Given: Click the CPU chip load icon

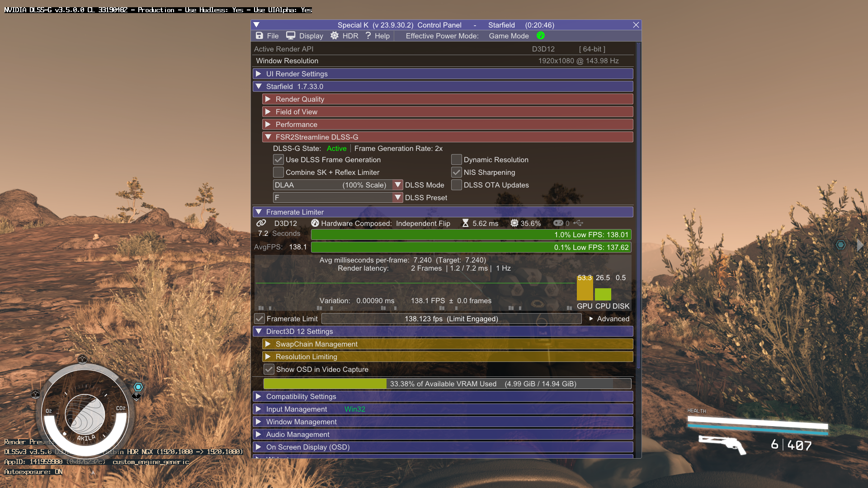Looking at the screenshot, I should point(514,223).
